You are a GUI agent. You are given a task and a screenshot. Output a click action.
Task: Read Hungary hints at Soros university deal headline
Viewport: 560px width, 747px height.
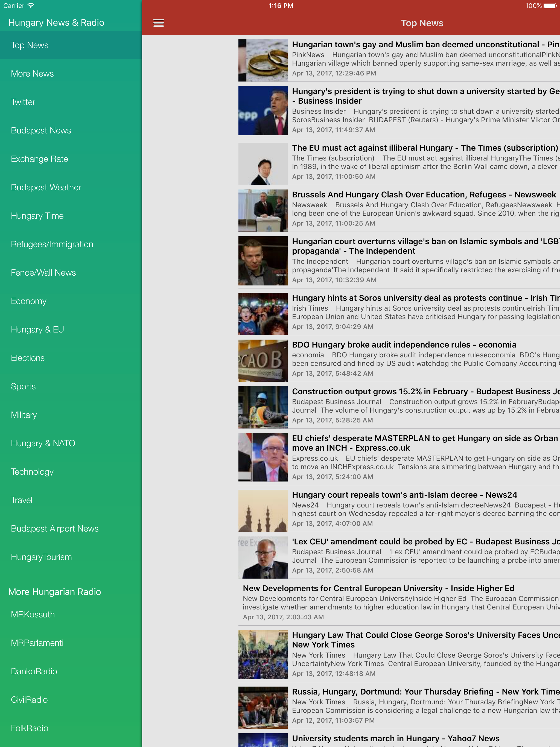(426, 298)
